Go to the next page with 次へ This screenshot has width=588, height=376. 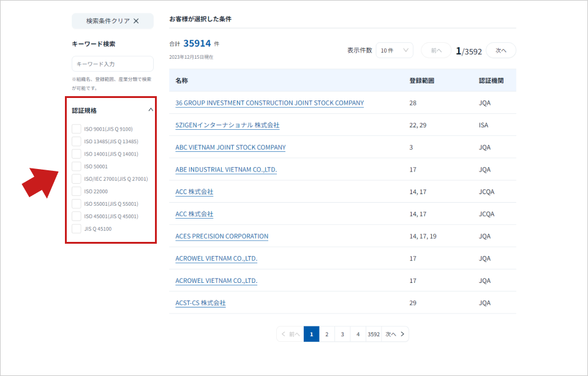coord(500,50)
